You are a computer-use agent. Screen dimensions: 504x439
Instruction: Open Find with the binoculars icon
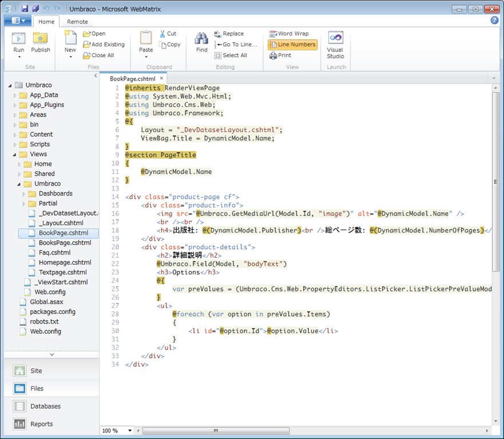click(201, 39)
